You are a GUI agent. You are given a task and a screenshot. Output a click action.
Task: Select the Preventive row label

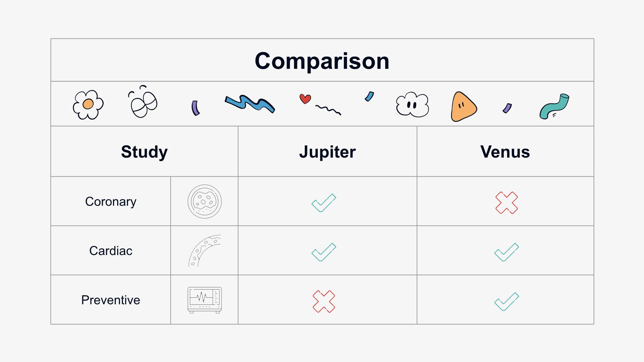[x=111, y=300]
